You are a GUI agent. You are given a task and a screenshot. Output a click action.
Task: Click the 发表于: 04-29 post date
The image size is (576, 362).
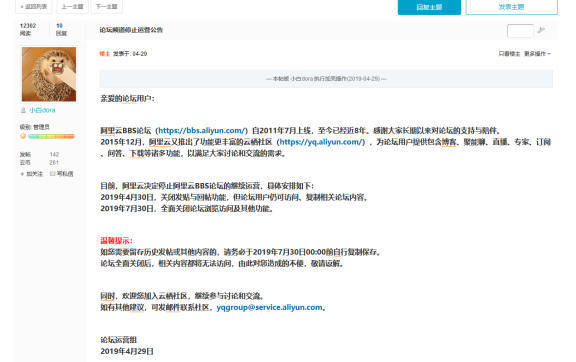click(x=130, y=54)
